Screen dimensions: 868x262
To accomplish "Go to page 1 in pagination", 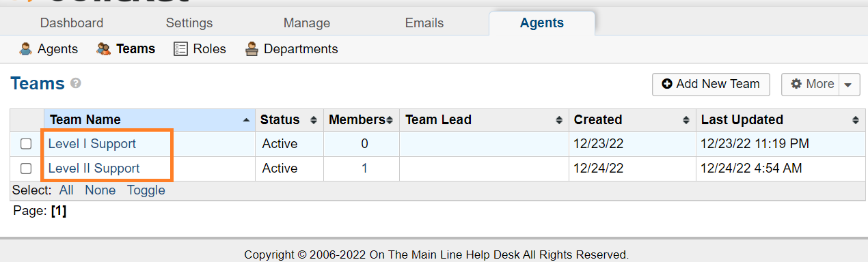I will 59,212.
